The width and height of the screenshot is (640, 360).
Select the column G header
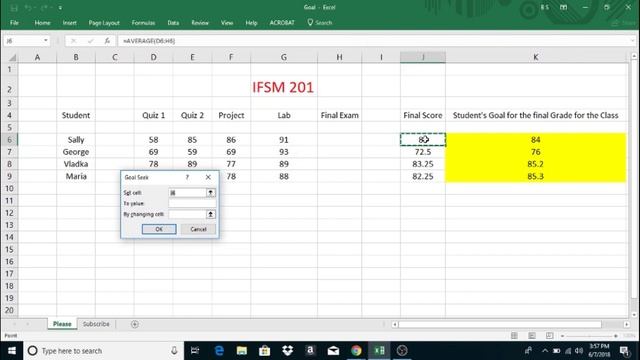(x=284, y=58)
